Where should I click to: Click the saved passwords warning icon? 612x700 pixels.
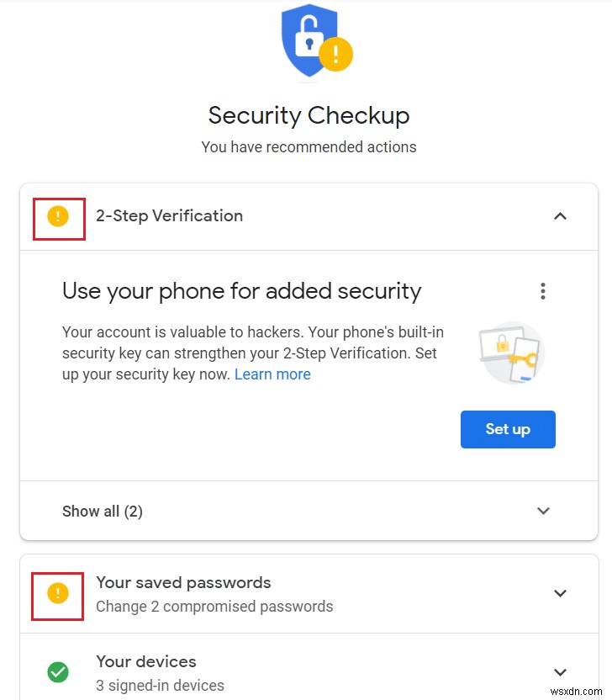[57, 594]
